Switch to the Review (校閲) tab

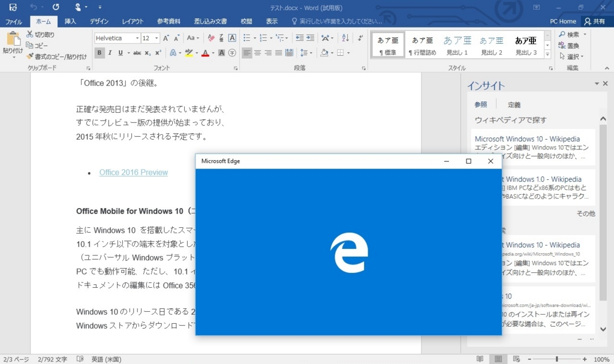pos(246,22)
